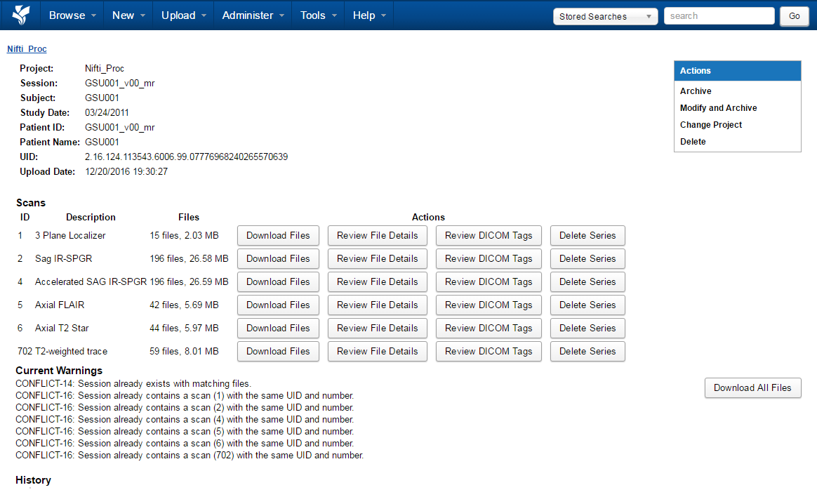Download files for 3 Plane Localizer scan

point(278,236)
